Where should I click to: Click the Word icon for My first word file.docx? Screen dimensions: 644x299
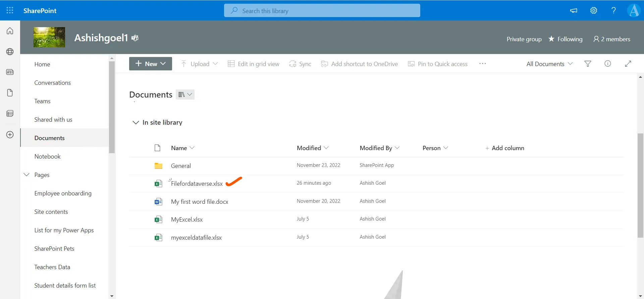click(158, 201)
